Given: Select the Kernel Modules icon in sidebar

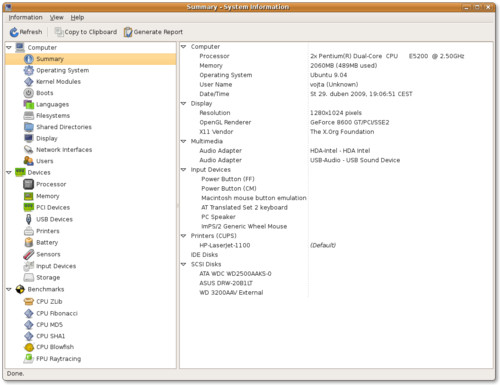Looking at the screenshot, I should pos(29,82).
